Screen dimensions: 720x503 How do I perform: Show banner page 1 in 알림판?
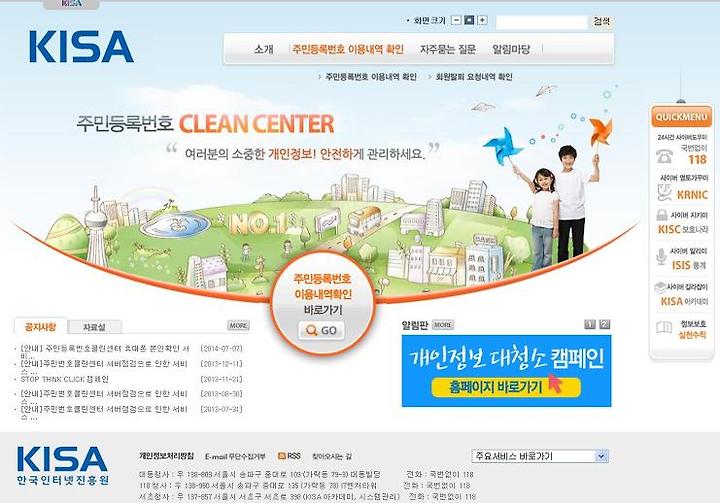[x=590, y=324]
